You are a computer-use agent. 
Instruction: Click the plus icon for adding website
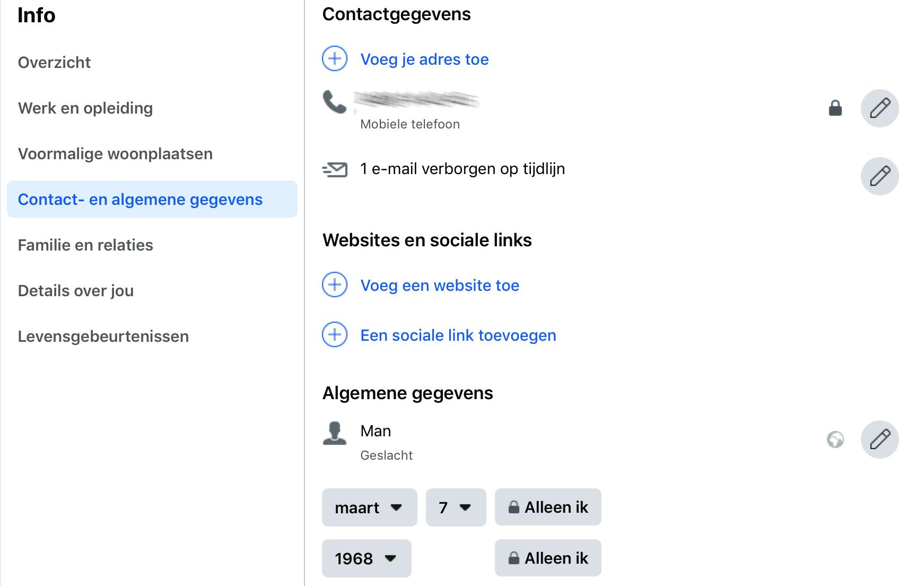click(335, 285)
